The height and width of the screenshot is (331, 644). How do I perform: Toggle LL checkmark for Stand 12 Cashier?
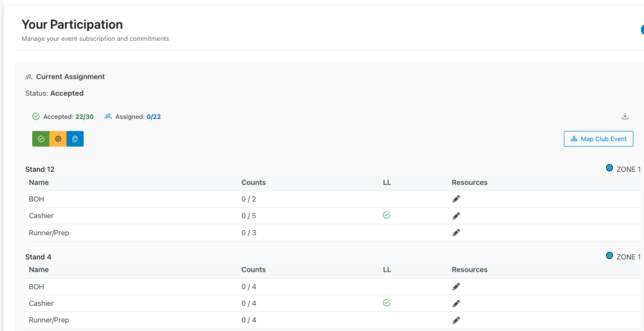point(387,215)
